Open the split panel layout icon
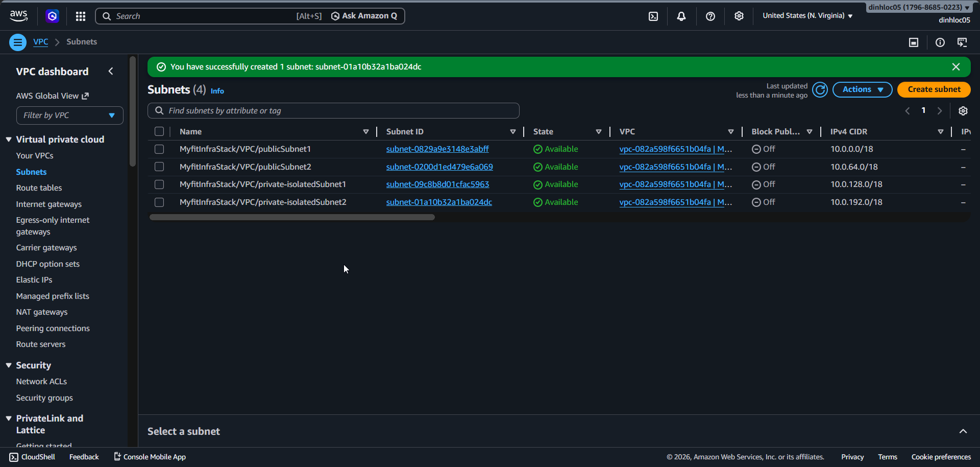 tap(913, 42)
